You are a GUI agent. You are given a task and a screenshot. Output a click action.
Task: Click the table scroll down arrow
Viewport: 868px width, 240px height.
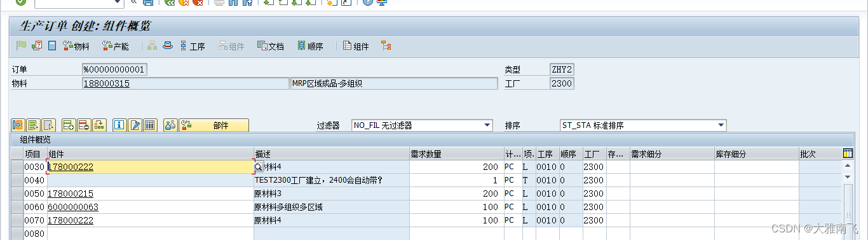tap(848, 176)
